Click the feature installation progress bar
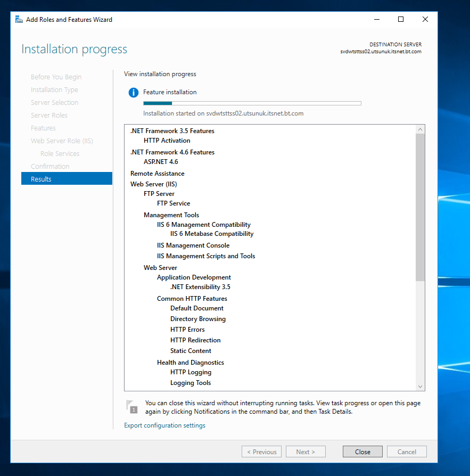The image size is (470, 476). point(252,103)
